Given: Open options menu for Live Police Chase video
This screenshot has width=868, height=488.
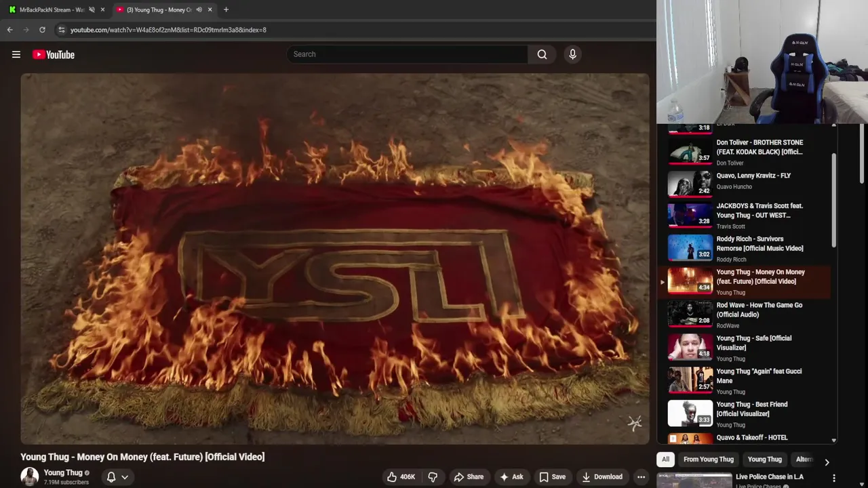Looking at the screenshot, I should pyautogui.click(x=834, y=478).
